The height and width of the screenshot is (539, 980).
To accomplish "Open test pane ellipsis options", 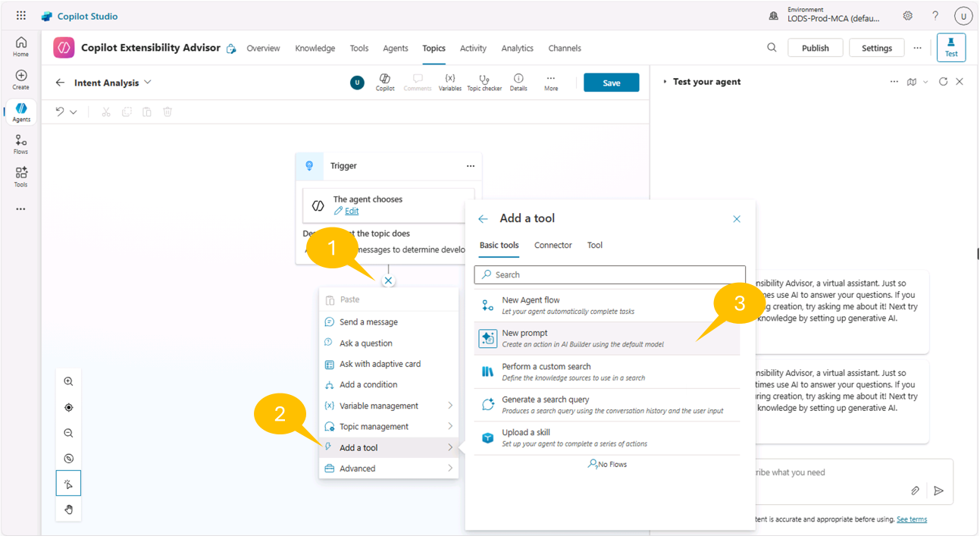I will (894, 82).
